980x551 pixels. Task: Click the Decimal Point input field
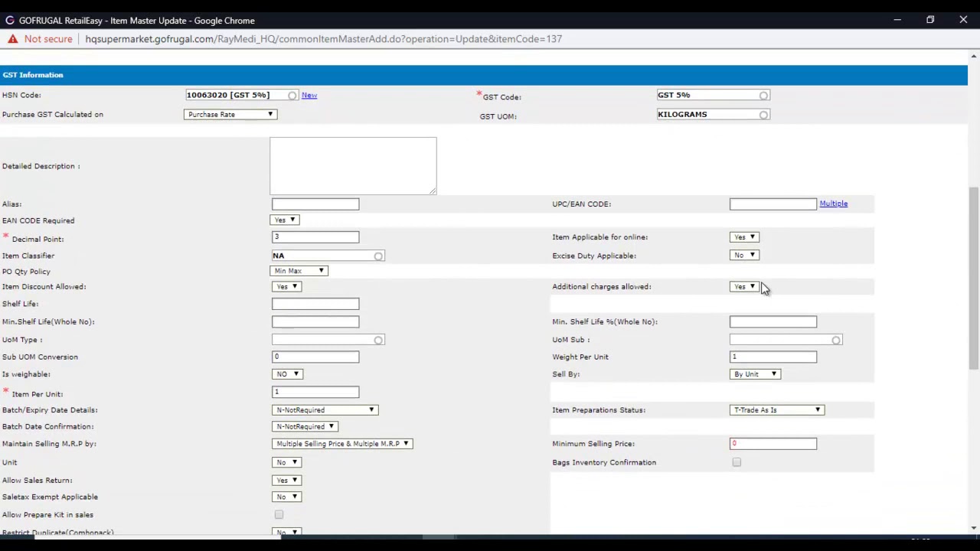click(315, 237)
